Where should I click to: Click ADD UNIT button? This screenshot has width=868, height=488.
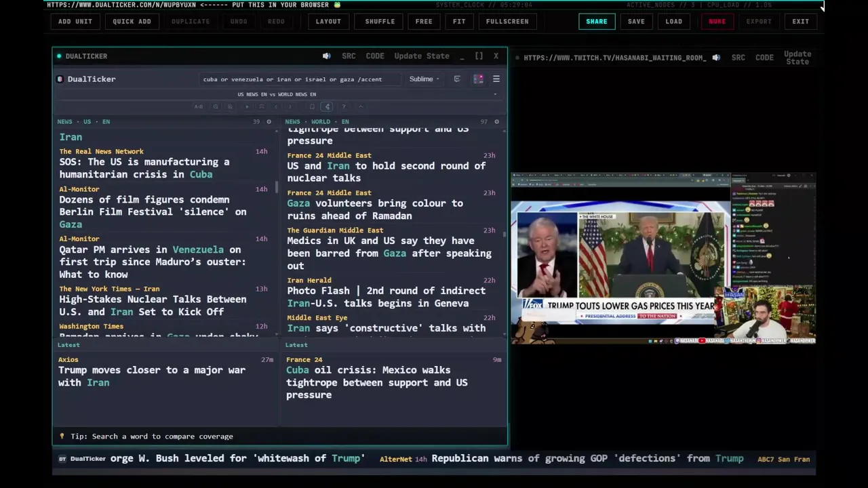click(75, 21)
